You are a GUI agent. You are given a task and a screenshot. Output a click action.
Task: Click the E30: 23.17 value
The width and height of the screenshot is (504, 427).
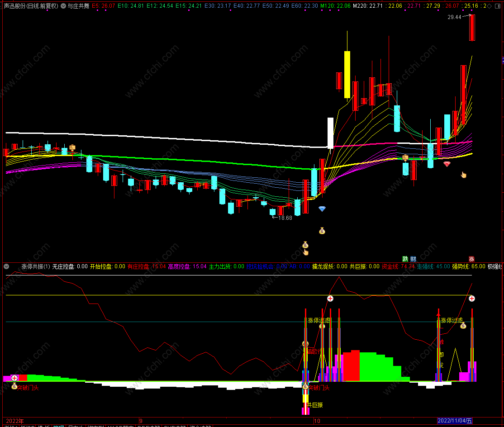pyautogui.click(x=218, y=6)
